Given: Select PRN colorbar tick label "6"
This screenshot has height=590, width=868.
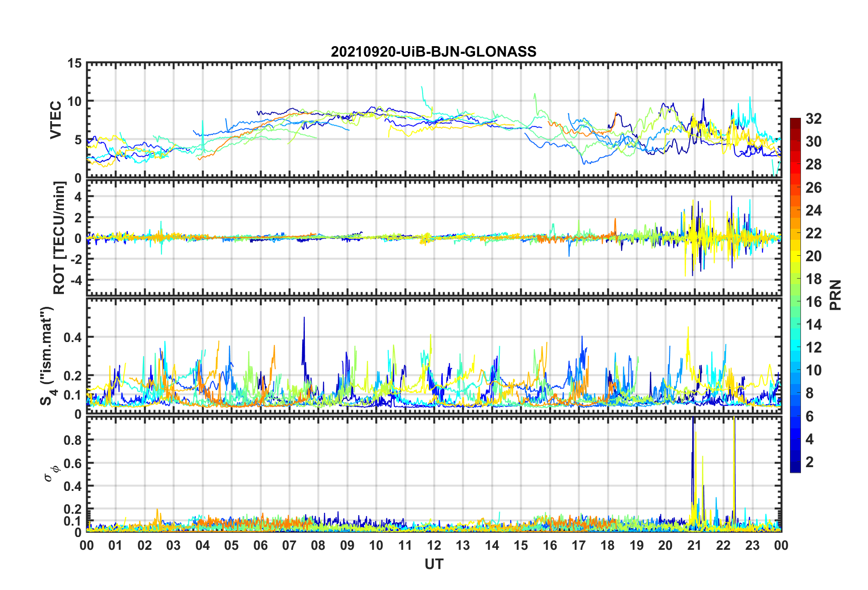Looking at the screenshot, I should (810, 416).
